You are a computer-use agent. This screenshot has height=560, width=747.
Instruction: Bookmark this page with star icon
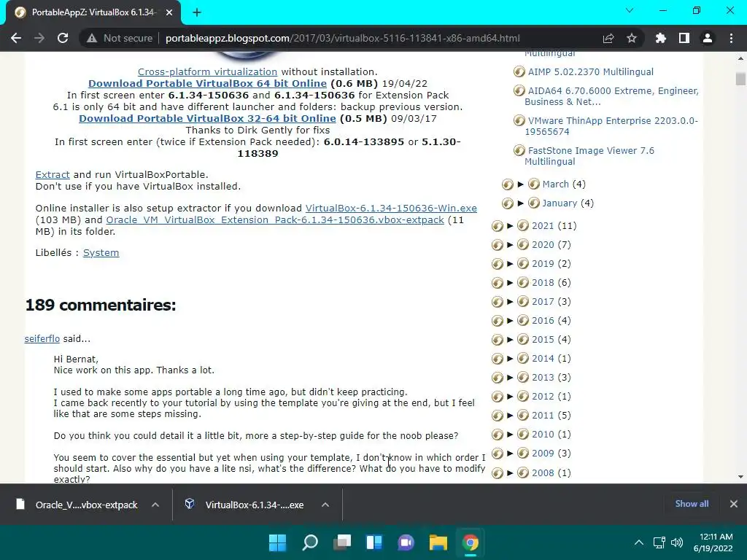[x=632, y=38]
